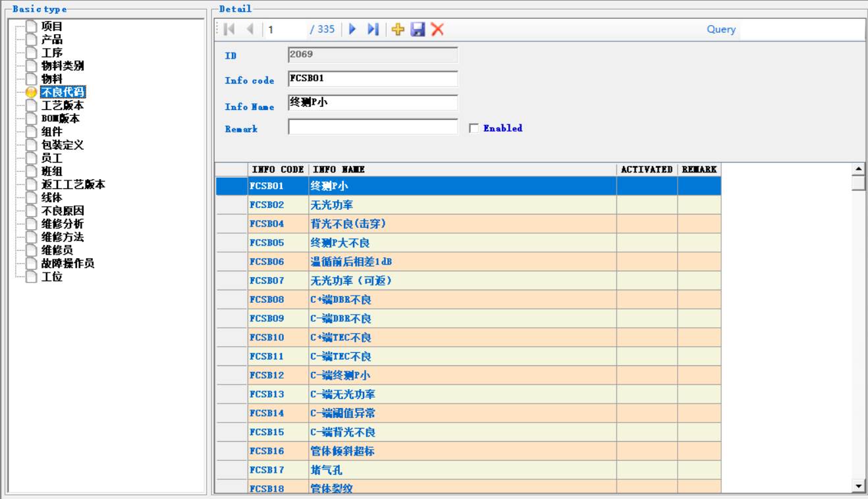Click the selected 不良代码 tree node icon
Screen dimensions: 868x499
[31, 92]
